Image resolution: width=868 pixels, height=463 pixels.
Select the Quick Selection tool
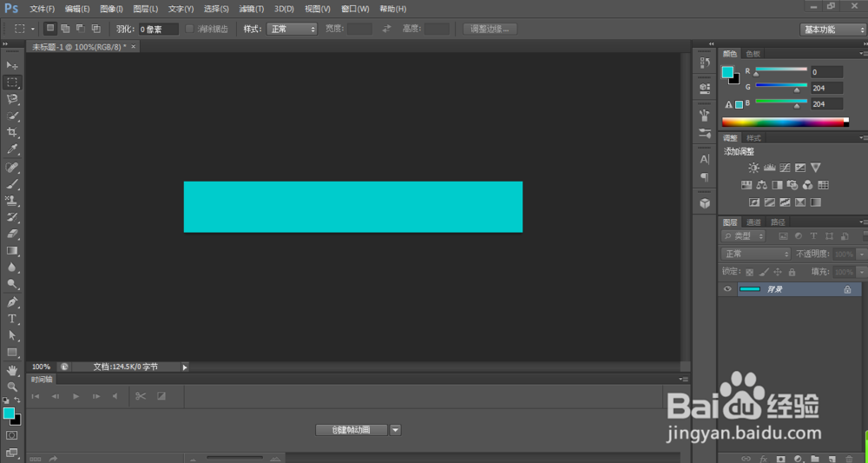(x=12, y=116)
